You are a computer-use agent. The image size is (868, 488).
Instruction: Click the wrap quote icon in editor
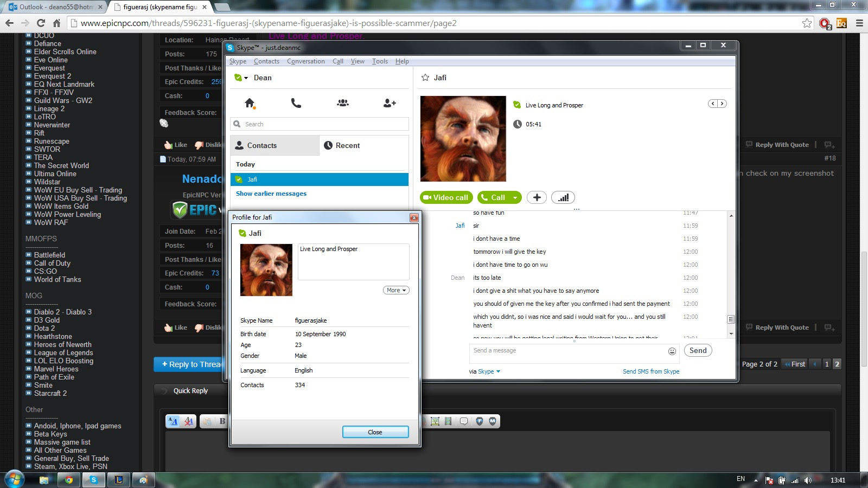point(464,421)
